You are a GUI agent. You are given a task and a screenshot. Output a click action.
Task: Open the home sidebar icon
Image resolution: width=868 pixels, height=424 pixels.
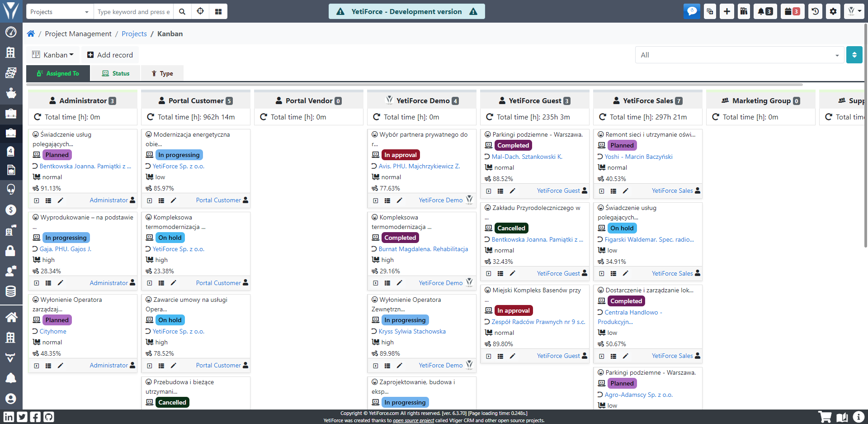11,317
